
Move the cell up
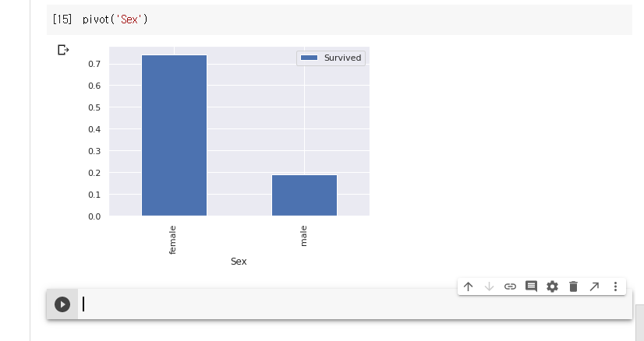click(468, 287)
